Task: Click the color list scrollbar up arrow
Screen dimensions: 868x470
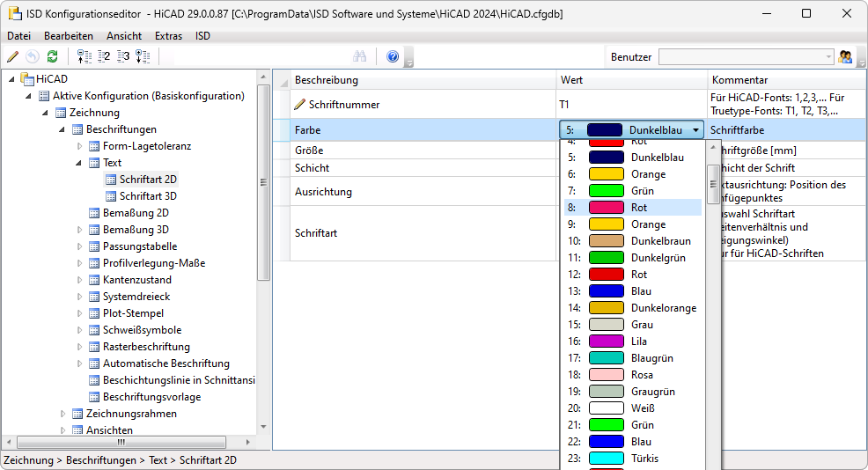Action: pos(713,148)
